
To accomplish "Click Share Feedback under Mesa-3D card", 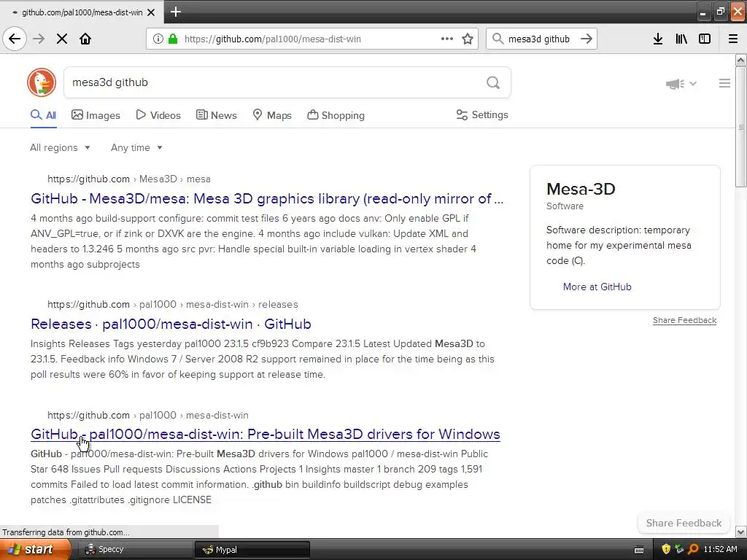I will coord(684,321).
